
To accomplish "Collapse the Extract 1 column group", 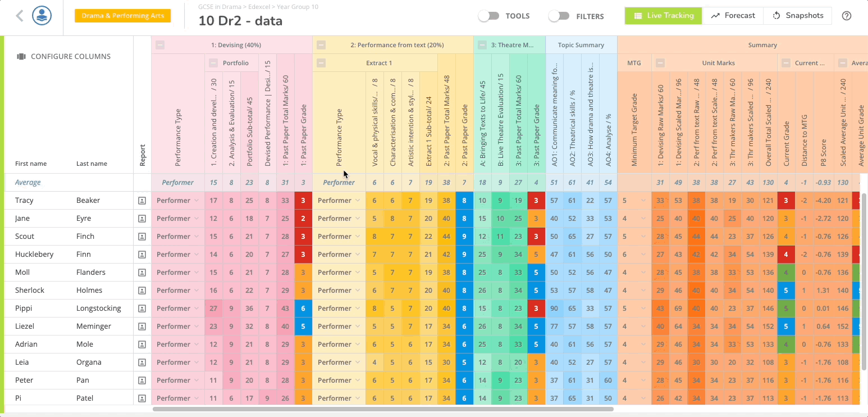I will pos(321,63).
